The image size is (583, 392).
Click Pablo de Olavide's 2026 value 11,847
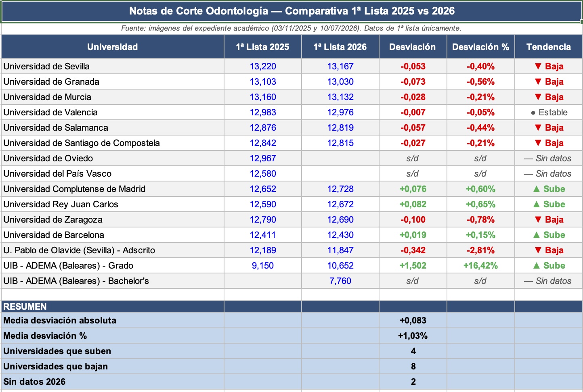[340, 250]
